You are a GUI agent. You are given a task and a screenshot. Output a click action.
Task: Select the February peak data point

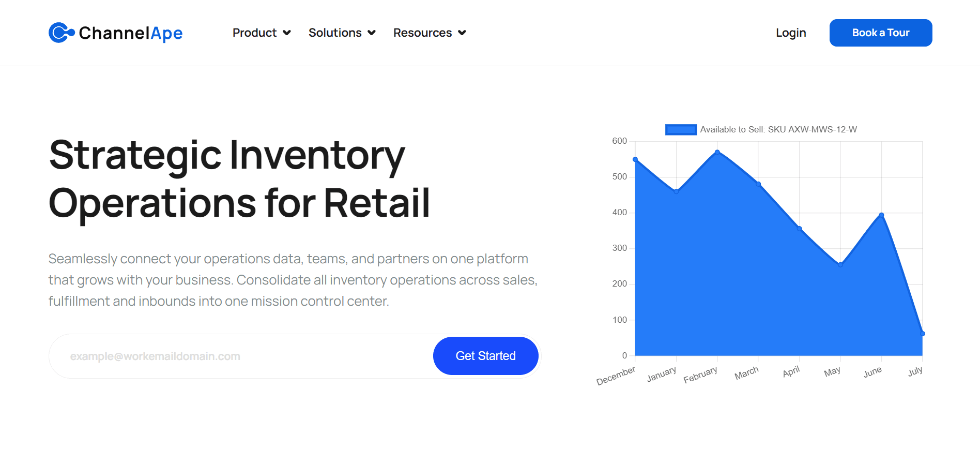coord(717,152)
